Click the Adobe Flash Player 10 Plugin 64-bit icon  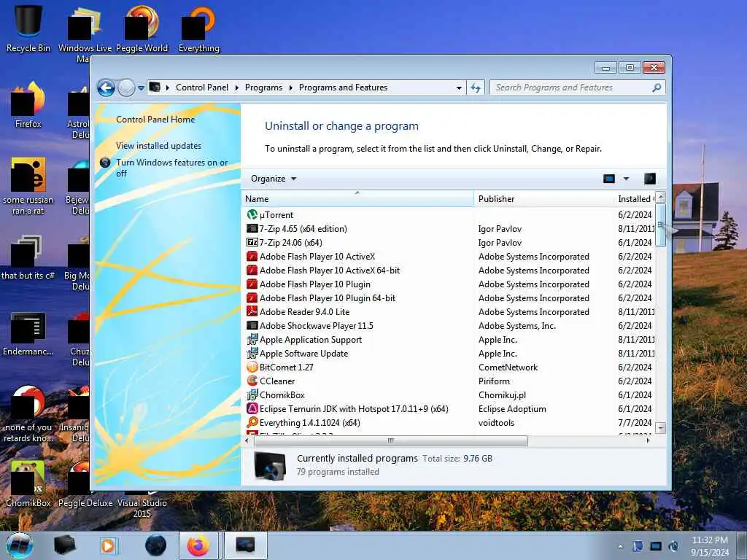click(x=252, y=297)
